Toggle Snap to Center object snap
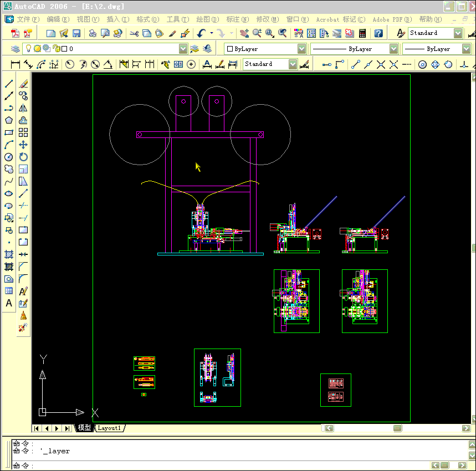The width and height of the screenshot is (476, 471). [422, 64]
